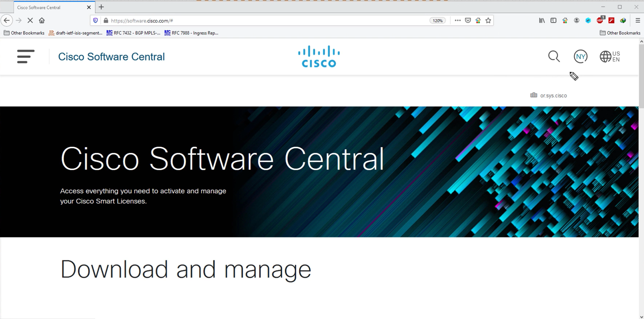644x319 pixels.
Task: Click the Adblock Plus extension icon
Action: click(600, 21)
